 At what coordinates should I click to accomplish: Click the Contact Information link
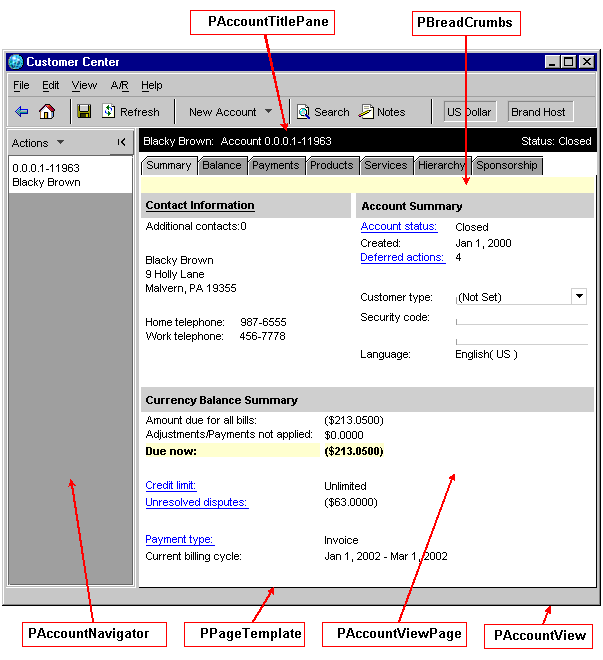[x=200, y=205]
